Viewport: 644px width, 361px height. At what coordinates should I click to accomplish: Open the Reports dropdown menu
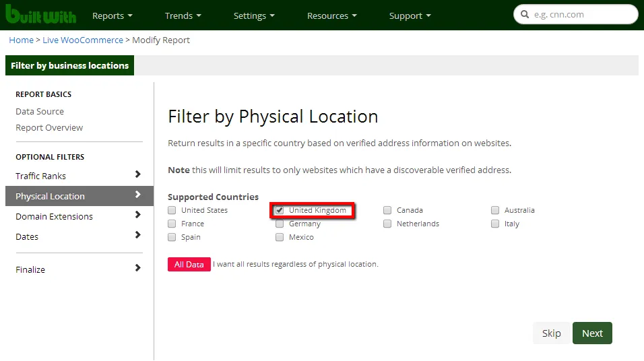tap(112, 15)
